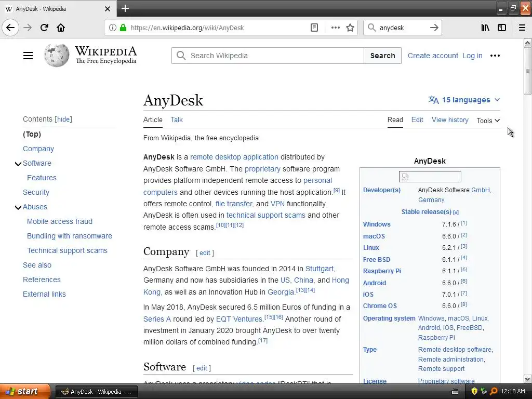
Task: Click the Windows security shield tray icon
Action: pyautogui.click(x=474, y=391)
